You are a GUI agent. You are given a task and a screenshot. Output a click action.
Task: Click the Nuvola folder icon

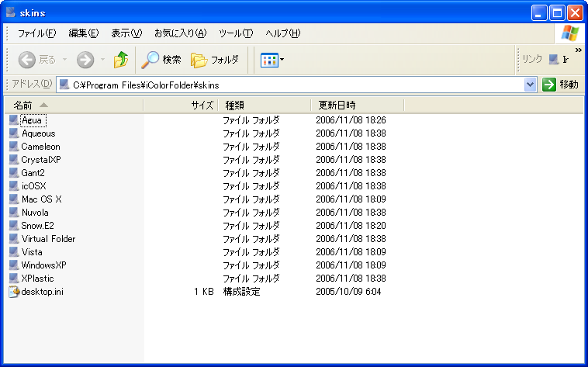[14, 213]
